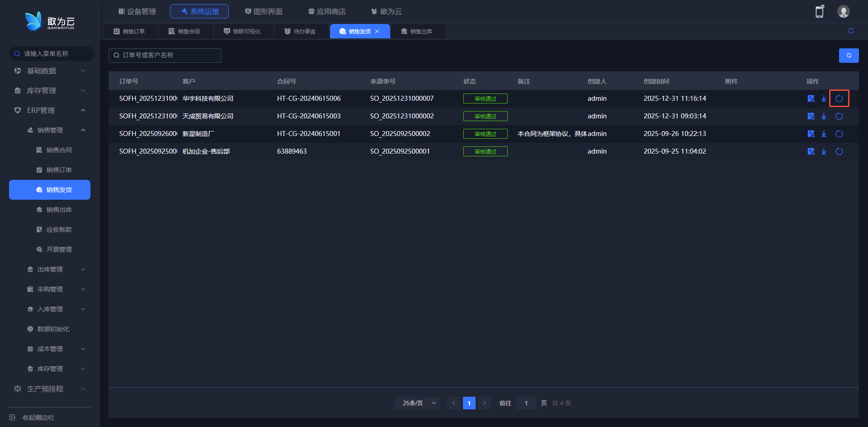868x427 pixels.
Task: Close the 销售发货 tab
Action: pyautogui.click(x=377, y=31)
